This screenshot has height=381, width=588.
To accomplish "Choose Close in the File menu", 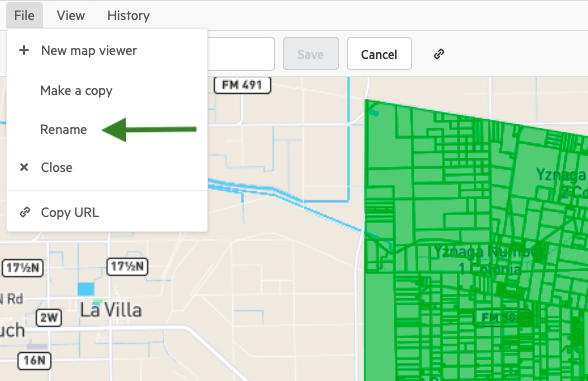I will (107, 167).
